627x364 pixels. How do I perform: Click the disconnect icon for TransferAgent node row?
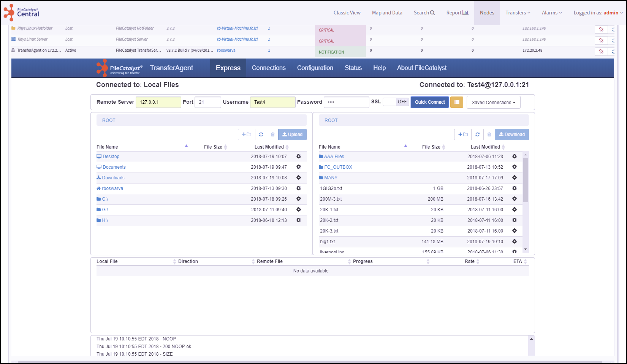(x=601, y=51)
